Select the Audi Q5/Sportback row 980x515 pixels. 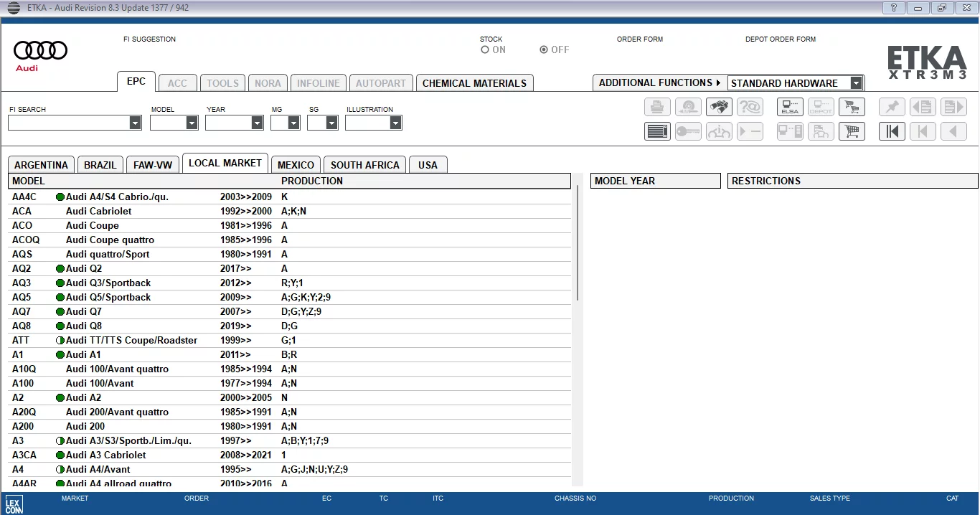click(108, 297)
